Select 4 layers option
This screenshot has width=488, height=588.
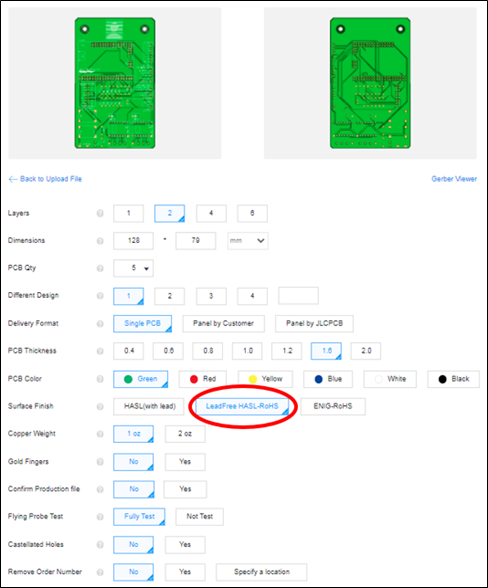(x=211, y=213)
